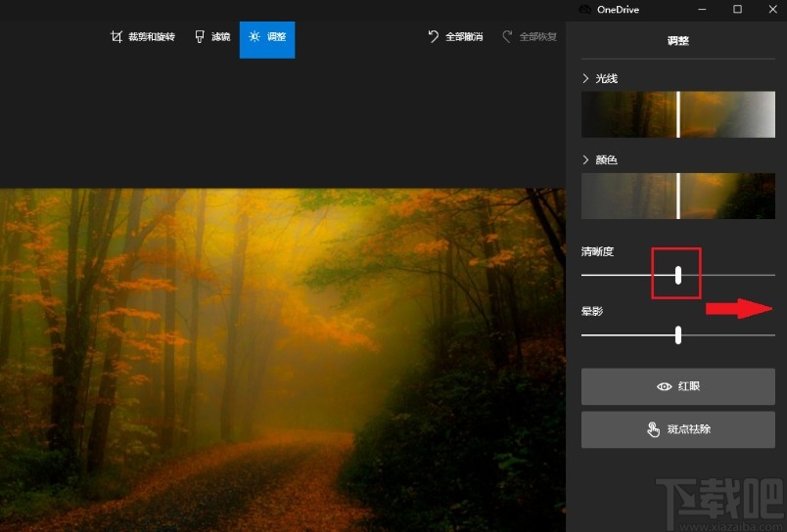Click the eye icon on 红眼 button
Viewport: 787px width, 532px height.
(664, 386)
